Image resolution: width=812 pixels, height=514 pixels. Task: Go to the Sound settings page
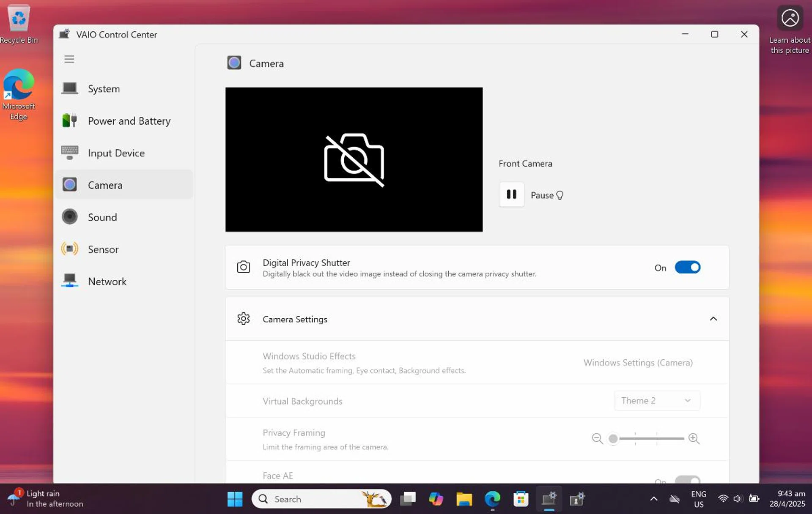[102, 217]
